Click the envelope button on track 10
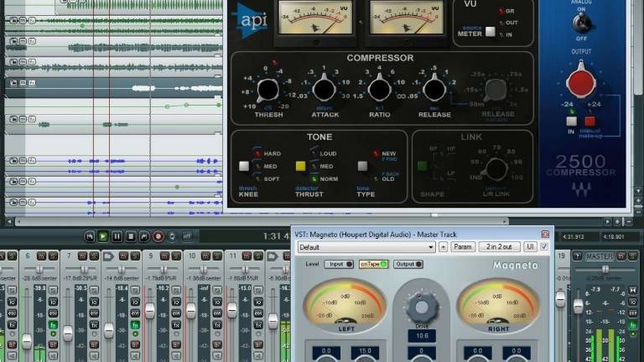This screenshot has width=644, height=362. tap(217, 313)
